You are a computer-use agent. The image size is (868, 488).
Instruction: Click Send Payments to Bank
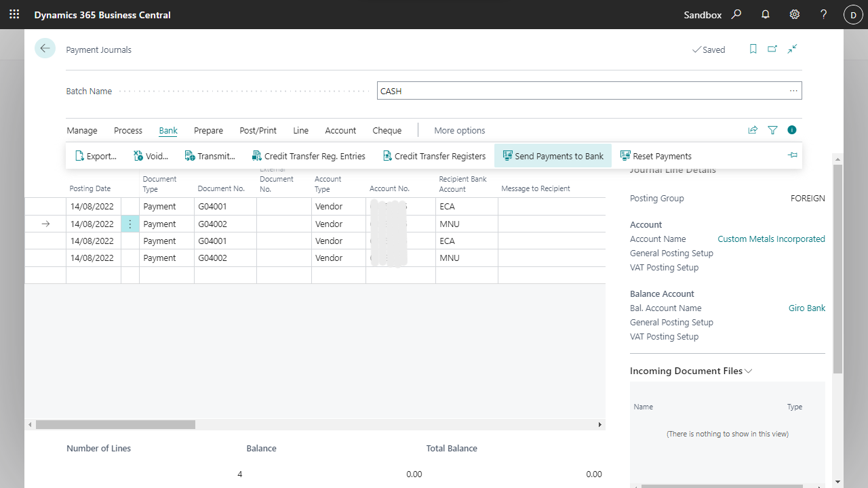click(x=553, y=156)
